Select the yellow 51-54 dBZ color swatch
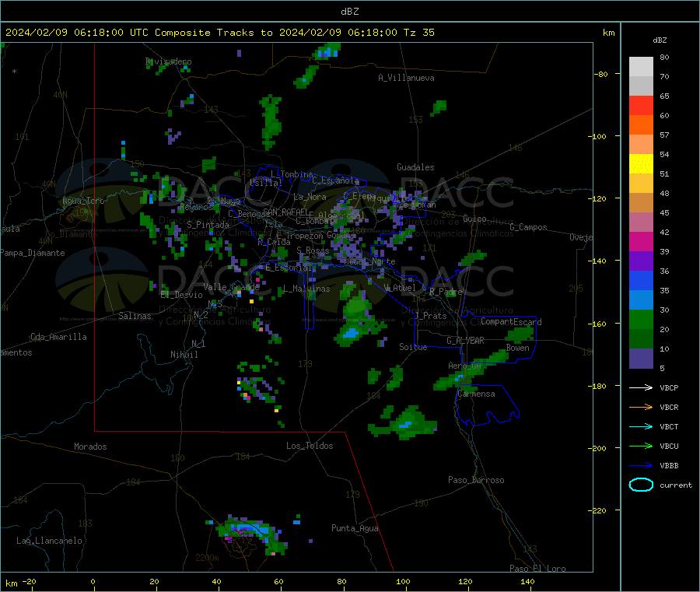This screenshot has height=592, width=700. tap(641, 164)
